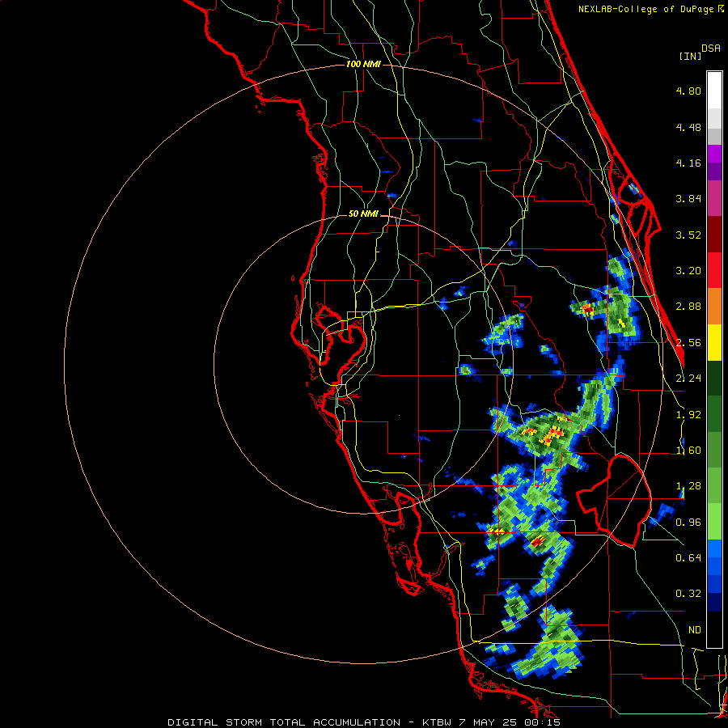Select the 4.80 legend value
Screen dimensions: 728x728
688,91
